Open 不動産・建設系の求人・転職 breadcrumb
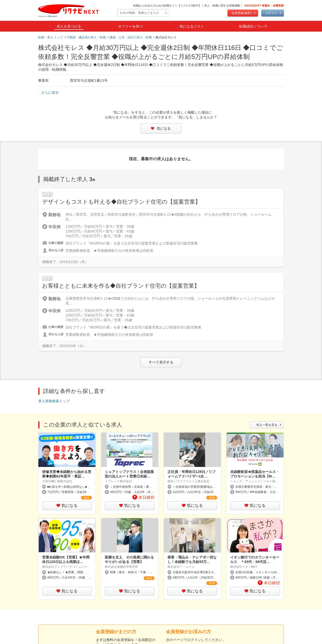The height and width of the screenshot is (644, 322). pyautogui.click(x=86, y=37)
